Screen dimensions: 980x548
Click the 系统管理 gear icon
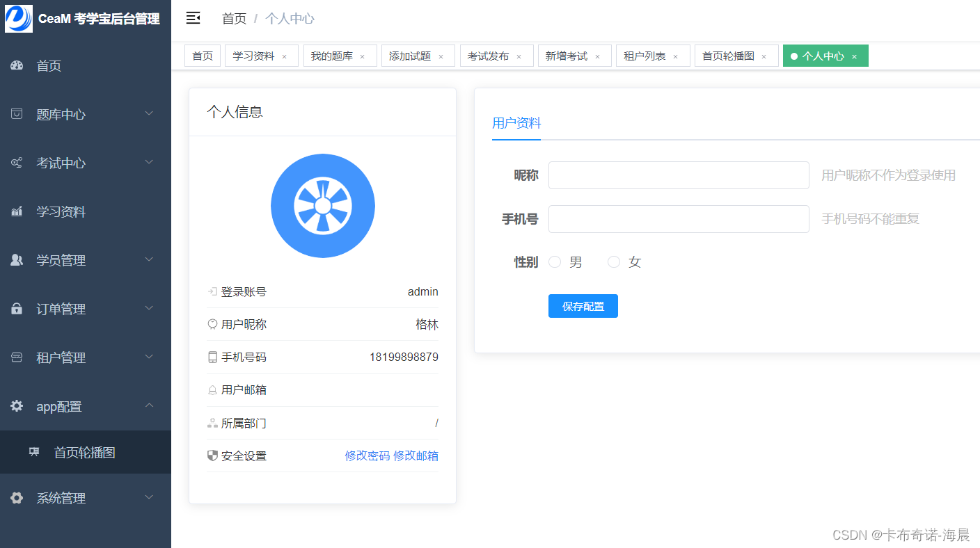coord(16,497)
